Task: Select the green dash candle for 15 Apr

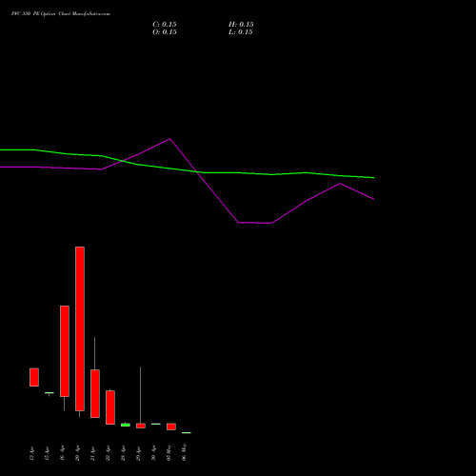Action: click(50, 393)
